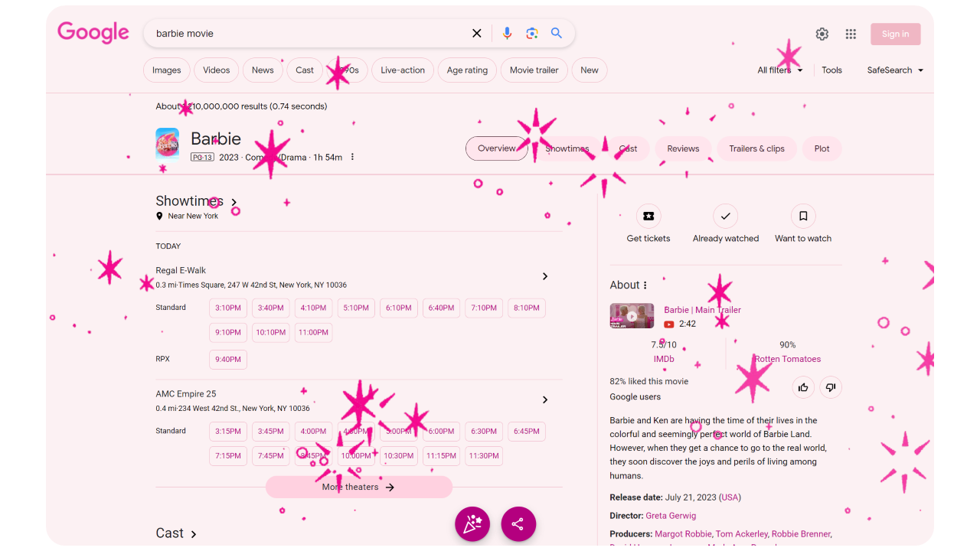Open the Tom Ackerley producer link
Image resolution: width=980 pixels, height=551 pixels.
tap(741, 534)
